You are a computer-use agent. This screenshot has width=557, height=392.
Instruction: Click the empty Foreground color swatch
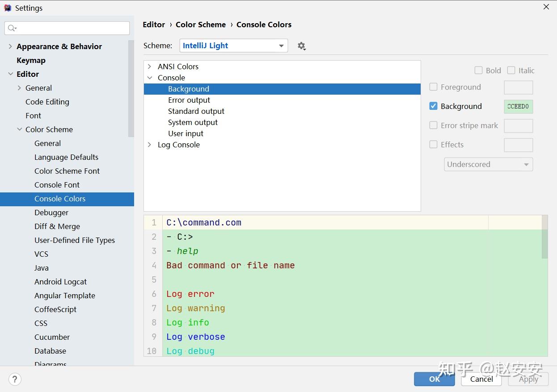click(518, 88)
